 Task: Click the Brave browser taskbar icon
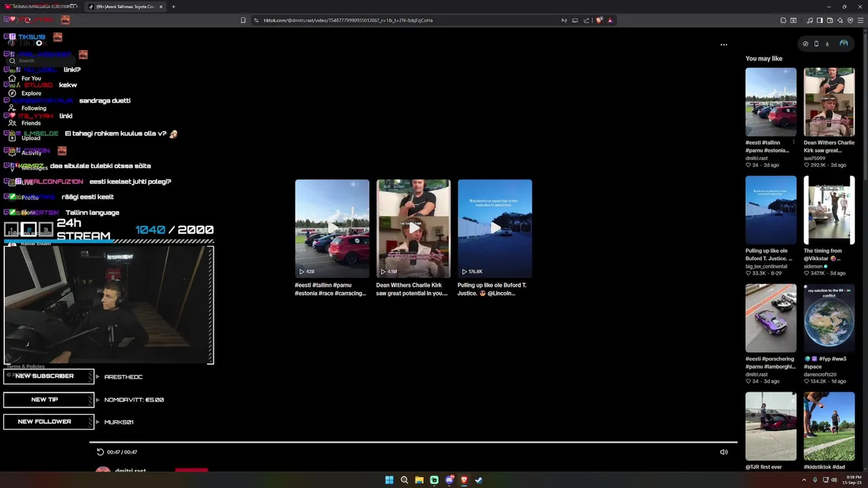(x=464, y=480)
